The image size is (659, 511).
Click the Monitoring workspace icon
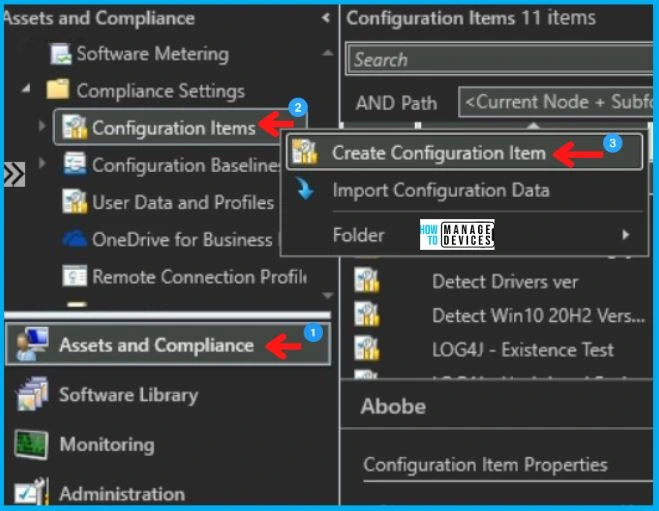tap(31, 444)
